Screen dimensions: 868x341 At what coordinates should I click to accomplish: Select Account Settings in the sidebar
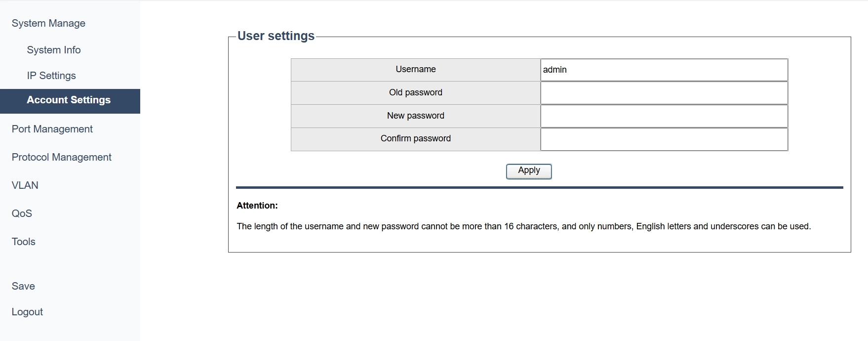point(69,100)
